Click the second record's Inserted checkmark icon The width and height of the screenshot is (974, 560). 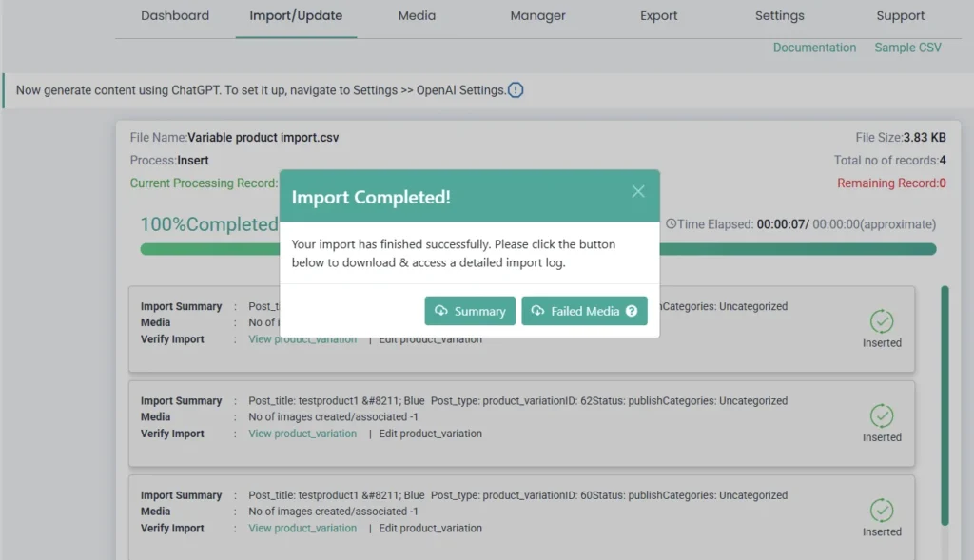pyautogui.click(x=882, y=415)
